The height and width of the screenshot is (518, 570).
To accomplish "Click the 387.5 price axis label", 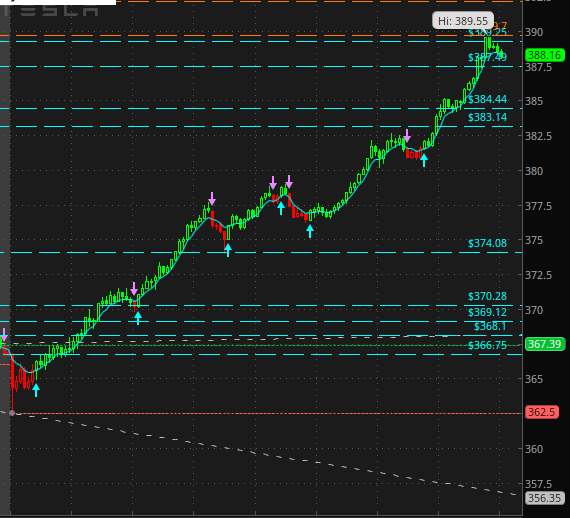I will tap(538, 67).
